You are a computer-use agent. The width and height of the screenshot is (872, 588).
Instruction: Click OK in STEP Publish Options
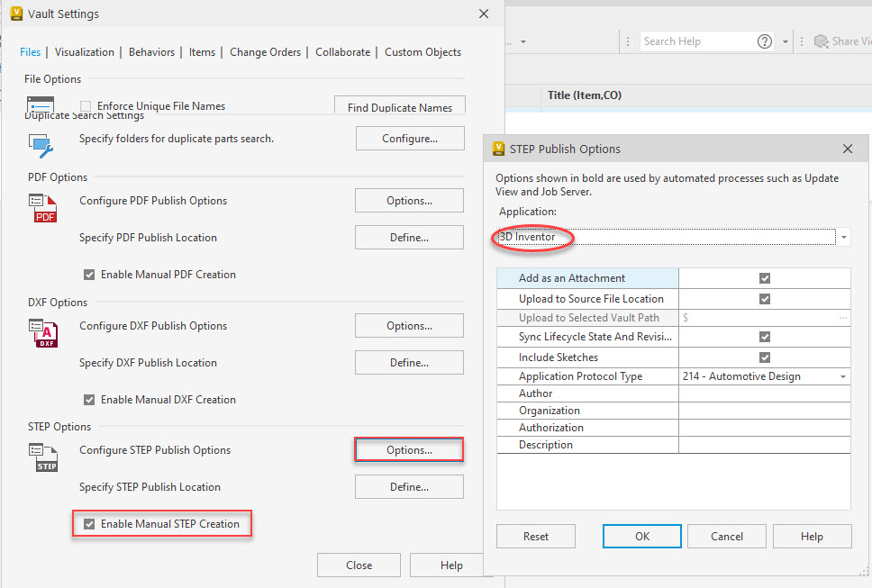(x=642, y=537)
